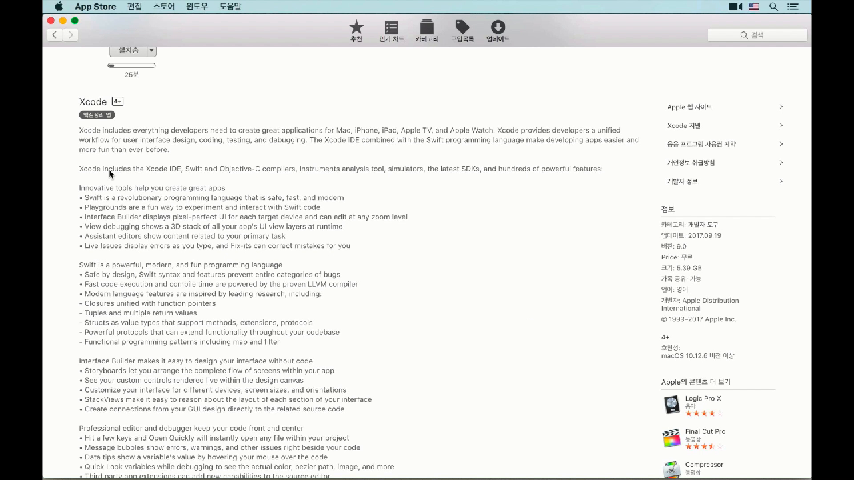Click the App Store search field
The height and width of the screenshot is (480, 854).
pyautogui.click(x=757, y=35)
